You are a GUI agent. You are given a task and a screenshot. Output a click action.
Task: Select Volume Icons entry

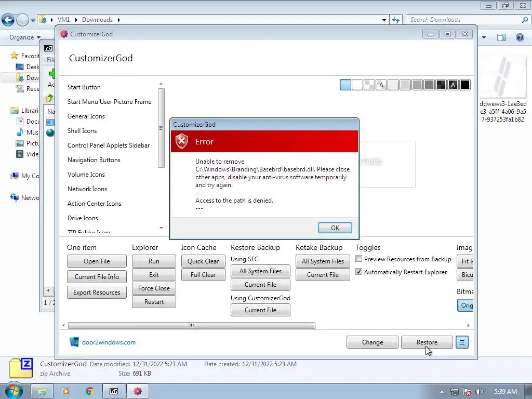(x=86, y=175)
